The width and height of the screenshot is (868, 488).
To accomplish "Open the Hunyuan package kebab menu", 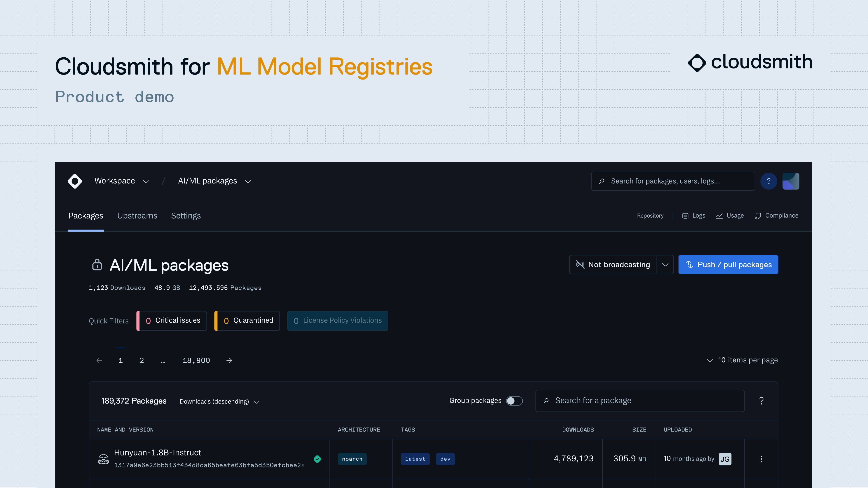I will (x=761, y=459).
